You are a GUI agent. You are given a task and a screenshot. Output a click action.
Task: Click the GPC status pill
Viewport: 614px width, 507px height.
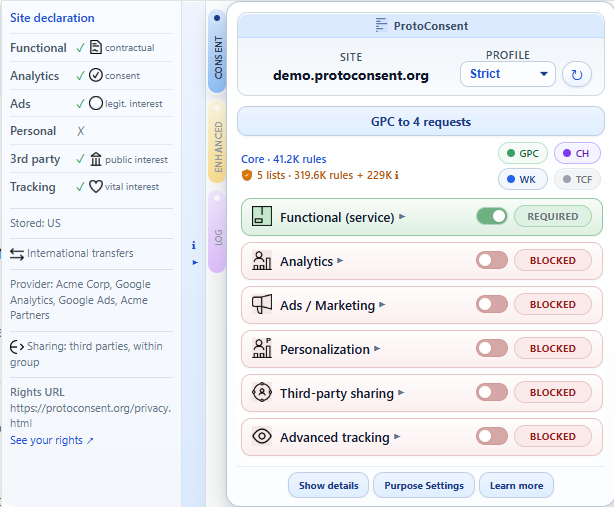pos(523,153)
